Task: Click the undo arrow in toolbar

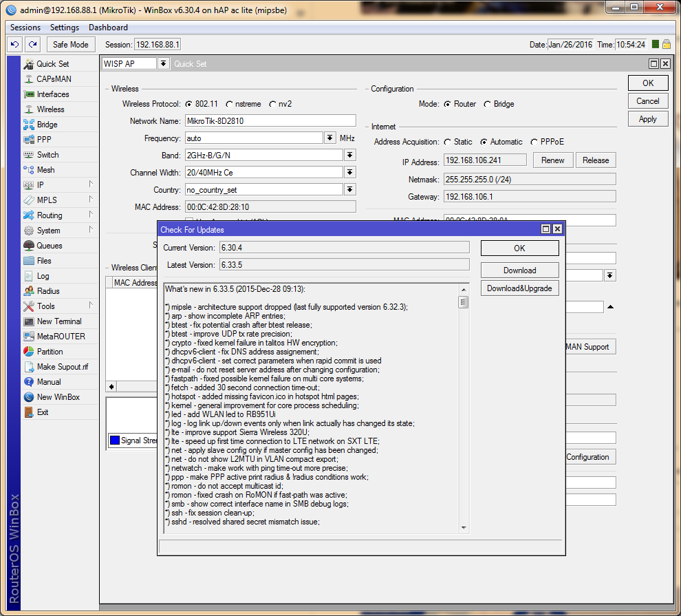Action: 14,45
